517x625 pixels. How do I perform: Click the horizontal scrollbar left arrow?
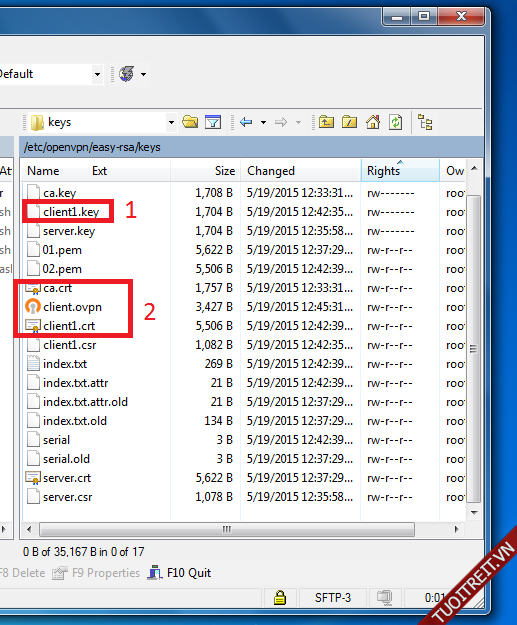(29, 529)
